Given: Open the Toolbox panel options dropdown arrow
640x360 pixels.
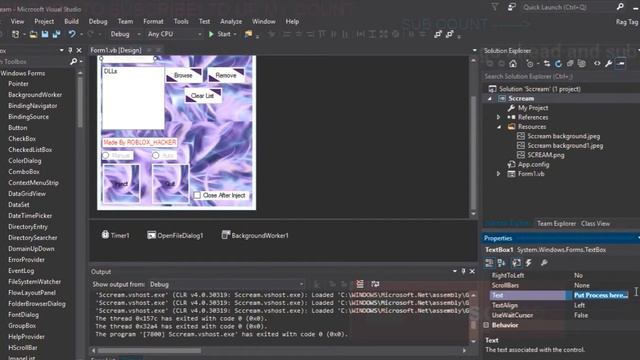Looking at the screenshot, I should click(62, 50).
